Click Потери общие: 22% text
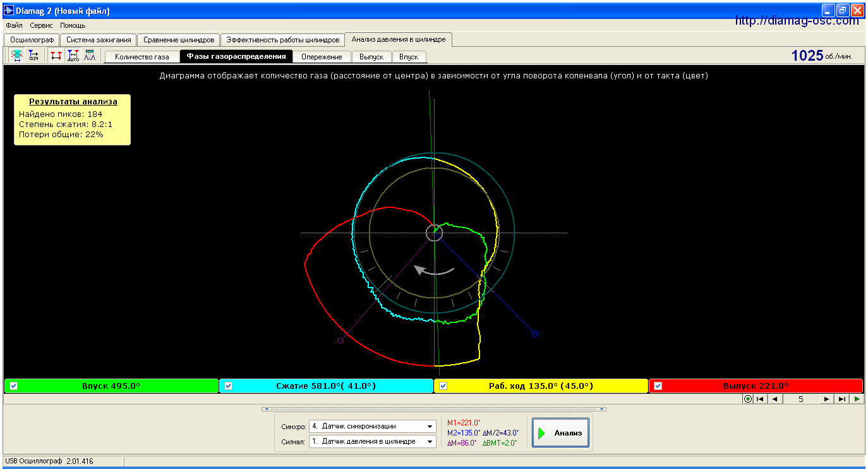Image resolution: width=868 pixels, height=469 pixels. click(61, 135)
